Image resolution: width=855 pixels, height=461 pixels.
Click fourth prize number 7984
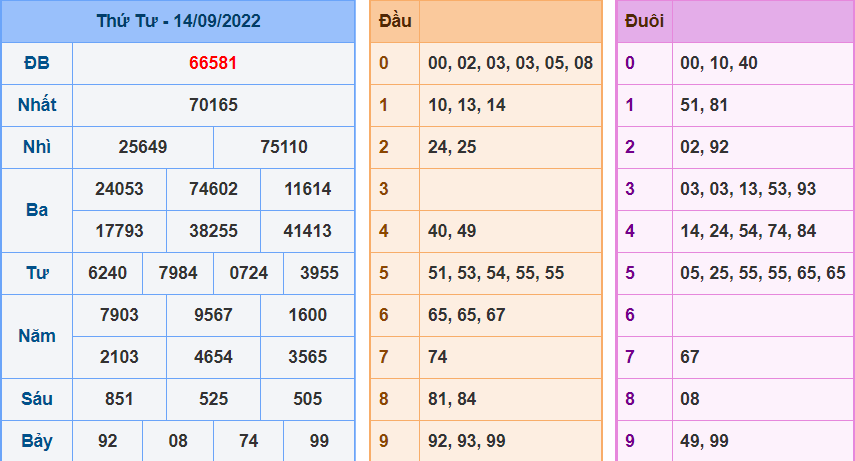tap(178, 273)
